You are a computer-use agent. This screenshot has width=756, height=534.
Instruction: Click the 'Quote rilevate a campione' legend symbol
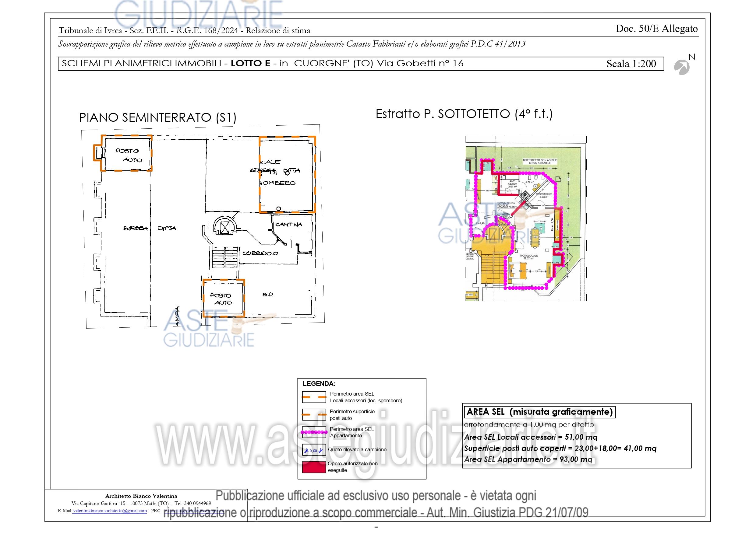314,450
